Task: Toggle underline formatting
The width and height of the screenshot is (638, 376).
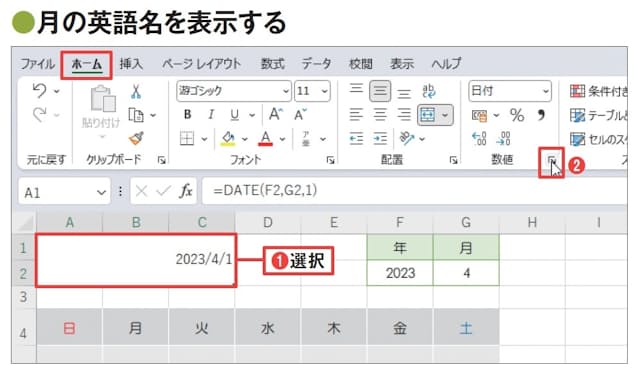Action: tap(234, 115)
